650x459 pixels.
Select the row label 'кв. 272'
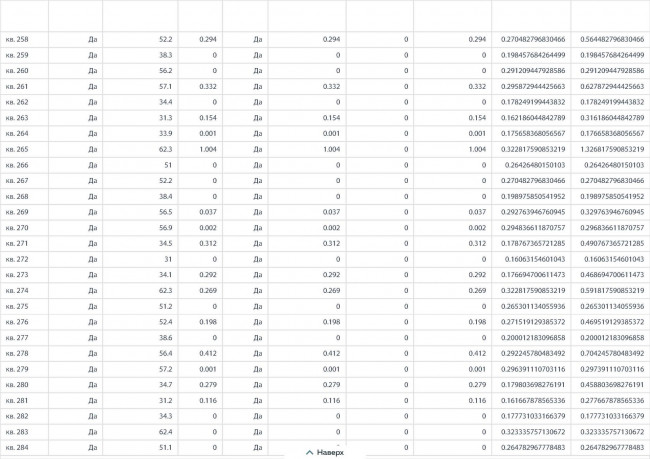click(x=17, y=259)
